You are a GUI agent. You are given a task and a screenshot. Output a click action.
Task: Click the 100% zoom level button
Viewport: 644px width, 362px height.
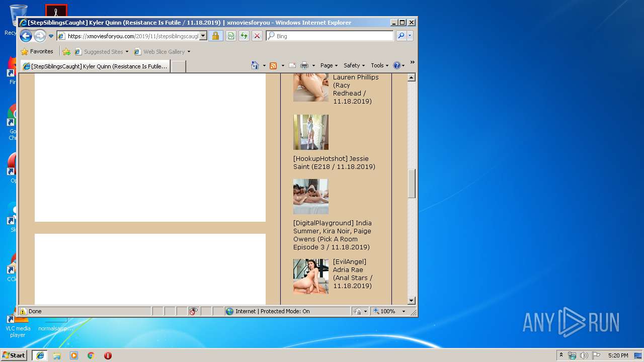384,311
